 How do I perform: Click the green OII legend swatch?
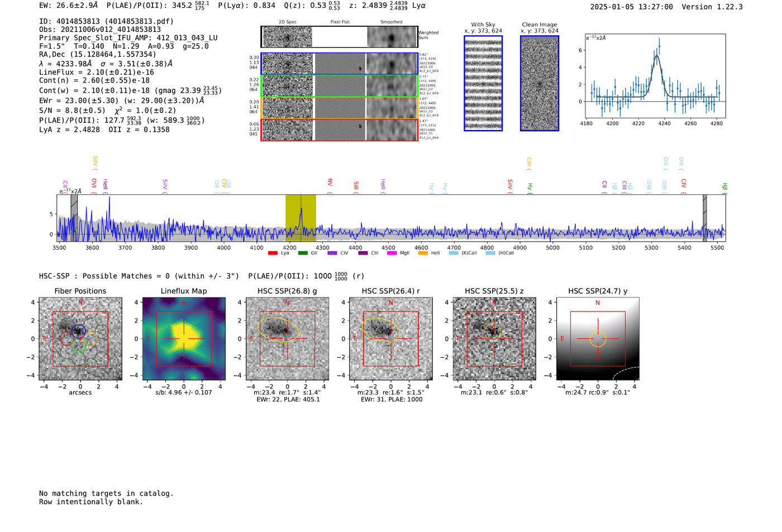coord(303,253)
